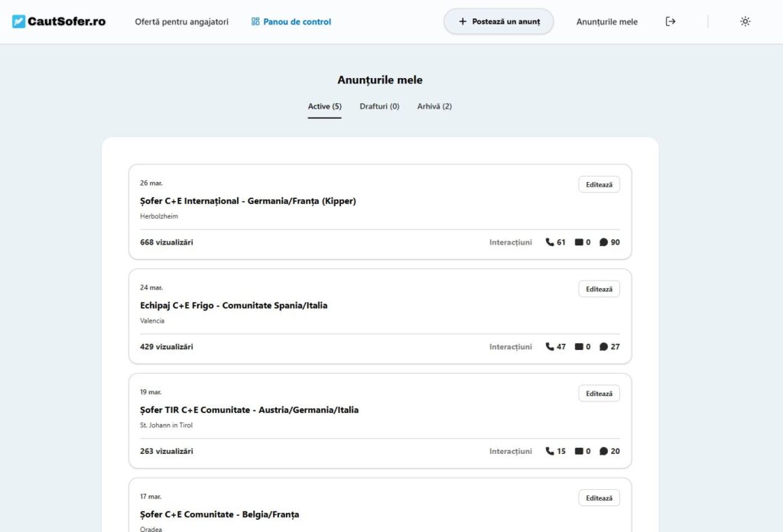Image resolution: width=783 pixels, height=532 pixels.
Task: Click phone icon on Echipaj Frigo listing
Action: point(550,347)
